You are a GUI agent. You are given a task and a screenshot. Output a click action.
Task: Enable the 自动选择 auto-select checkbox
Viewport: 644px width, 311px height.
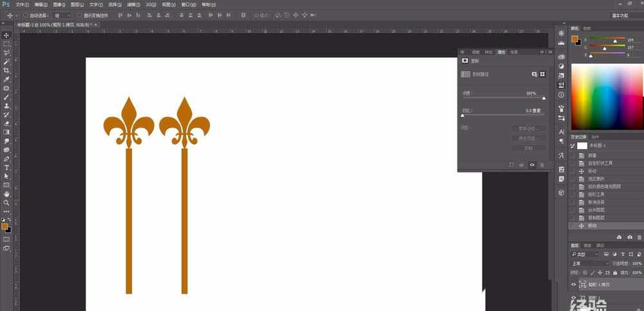[x=24, y=15]
